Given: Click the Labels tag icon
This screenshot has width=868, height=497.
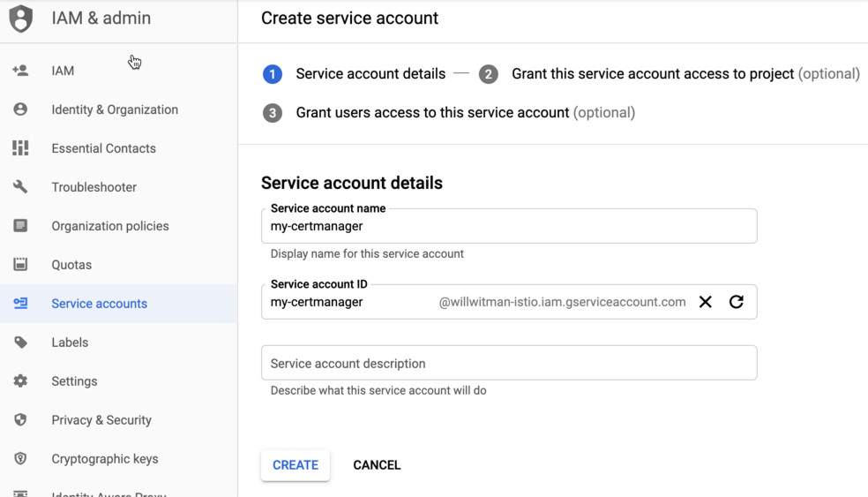Looking at the screenshot, I should coord(20,343).
